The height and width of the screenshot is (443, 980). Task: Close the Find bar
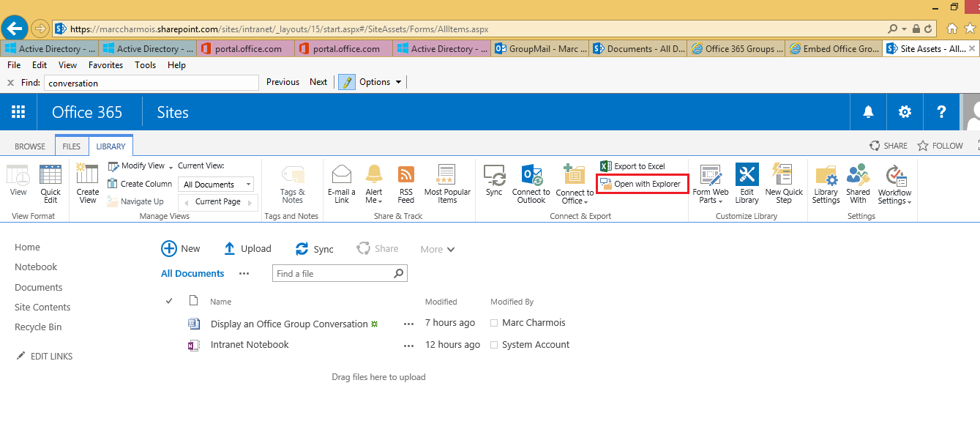pyautogui.click(x=10, y=83)
